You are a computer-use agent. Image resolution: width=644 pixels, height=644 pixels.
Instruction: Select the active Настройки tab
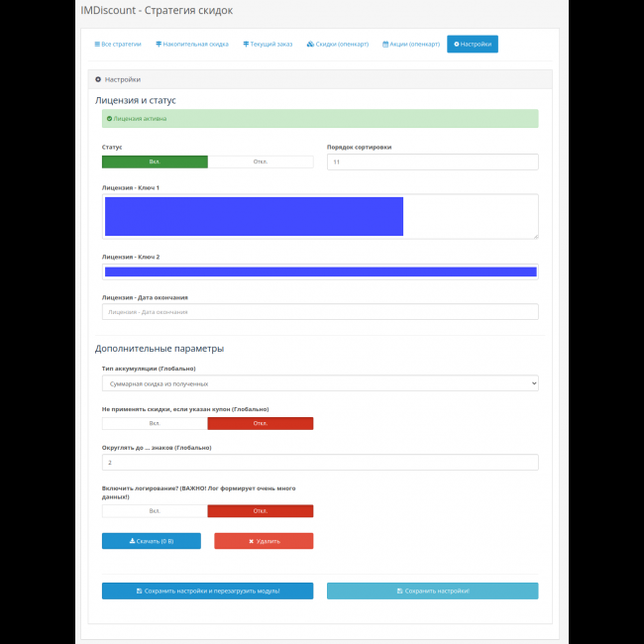pos(473,45)
